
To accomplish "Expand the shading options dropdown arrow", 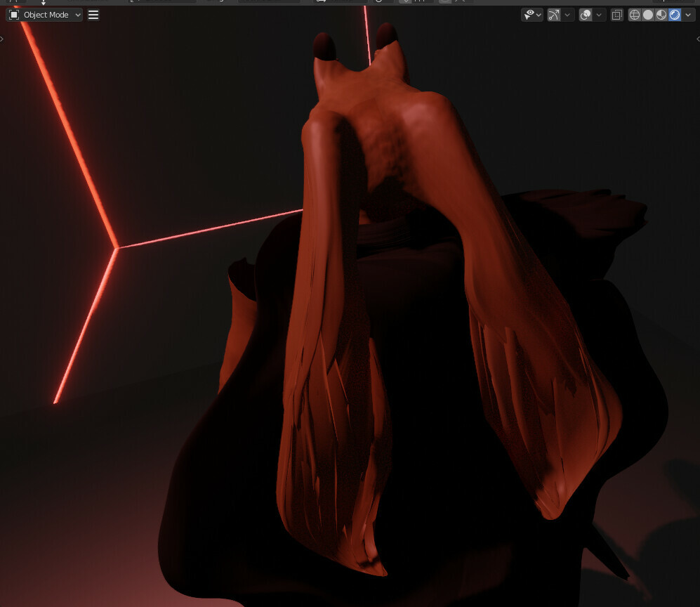I will click(x=688, y=15).
